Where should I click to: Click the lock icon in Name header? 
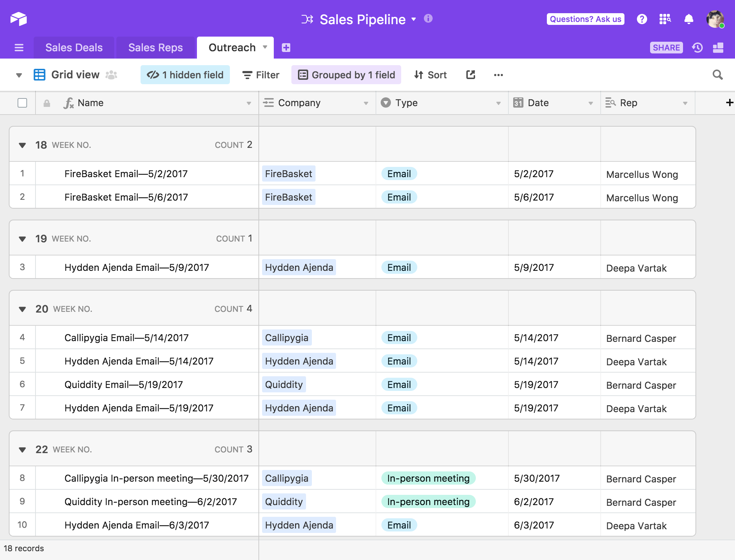(46, 103)
